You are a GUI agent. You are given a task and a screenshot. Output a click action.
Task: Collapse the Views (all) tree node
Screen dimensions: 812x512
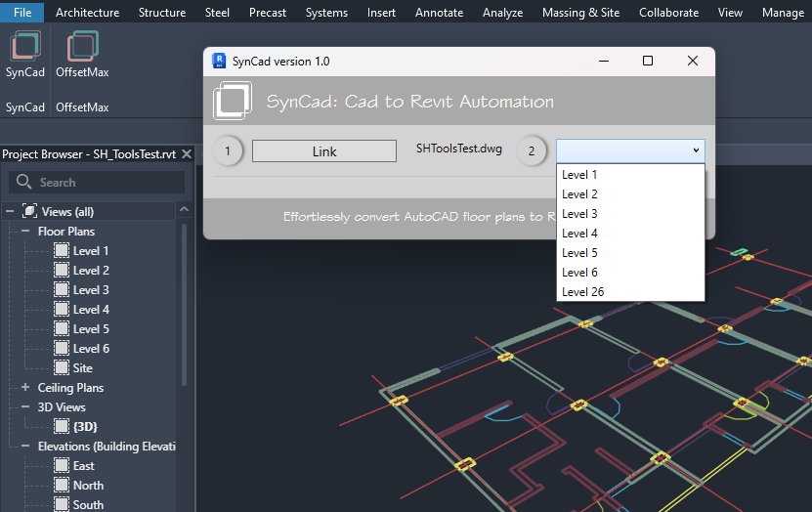pyautogui.click(x=10, y=211)
